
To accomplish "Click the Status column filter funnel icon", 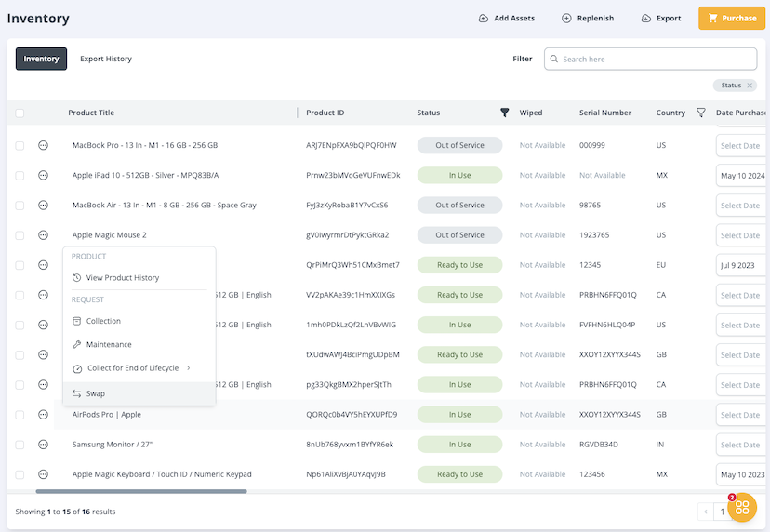I will coord(505,113).
